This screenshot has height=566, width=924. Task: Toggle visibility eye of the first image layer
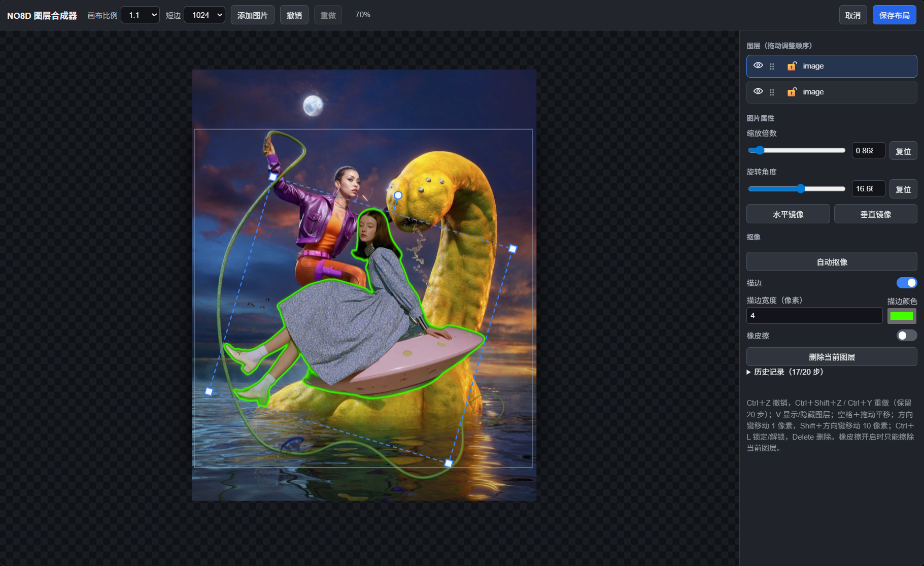[x=758, y=65]
